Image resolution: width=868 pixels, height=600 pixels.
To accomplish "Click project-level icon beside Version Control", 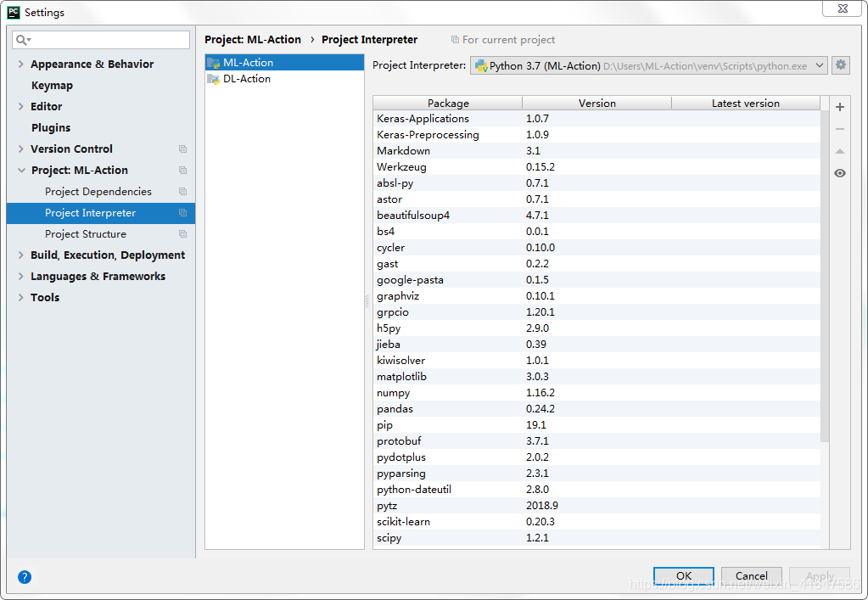I will coord(182,149).
